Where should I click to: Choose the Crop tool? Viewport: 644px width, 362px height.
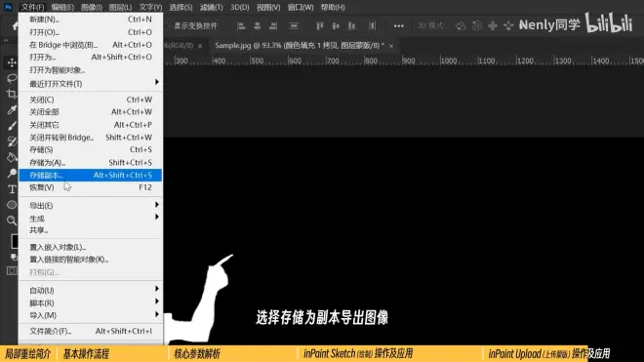[12, 94]
